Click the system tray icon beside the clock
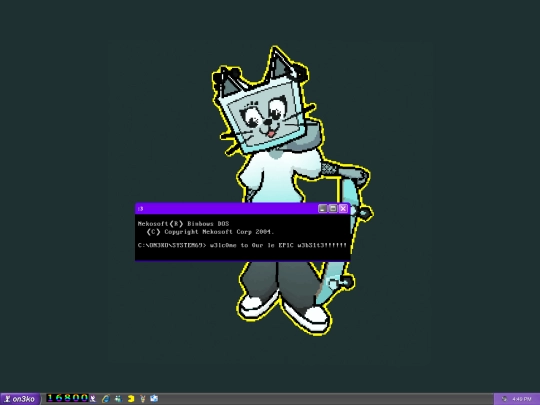 (x=504, y=399)
